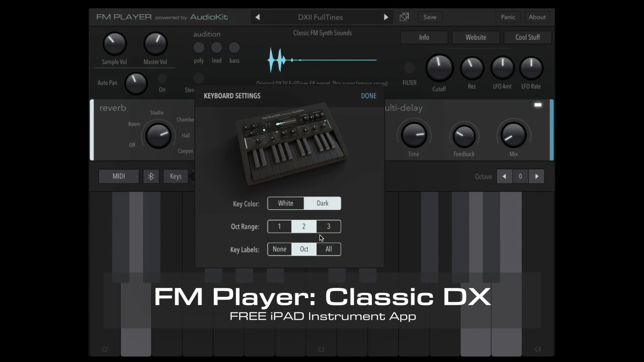The image size is (644, 362).
Task: Click the DXII FullTines preset name
Action: (320, 17)
